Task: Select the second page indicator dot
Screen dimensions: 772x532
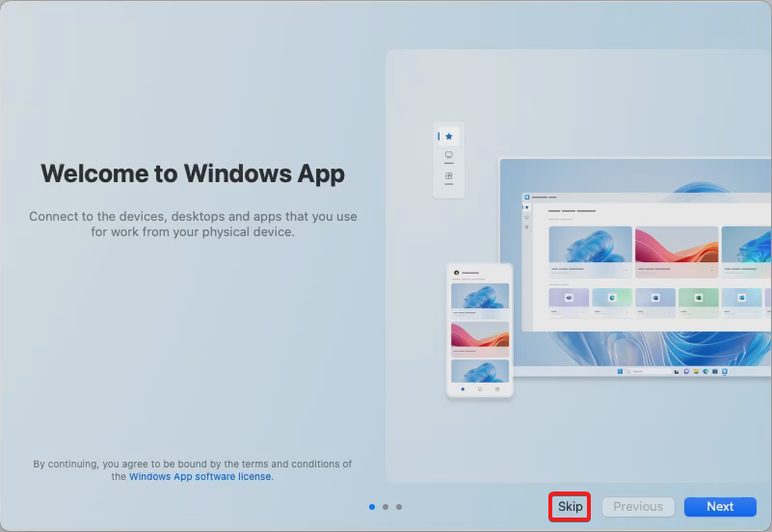Action: tap(386, 507)
